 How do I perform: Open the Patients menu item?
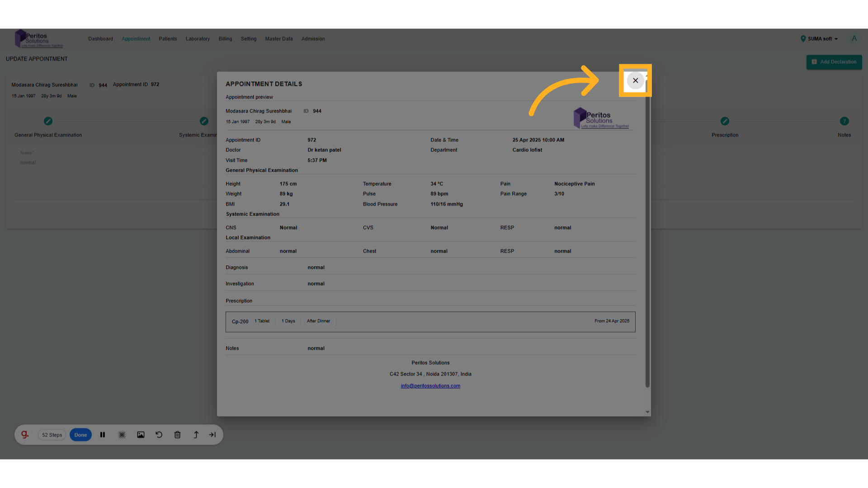[168, 39]
